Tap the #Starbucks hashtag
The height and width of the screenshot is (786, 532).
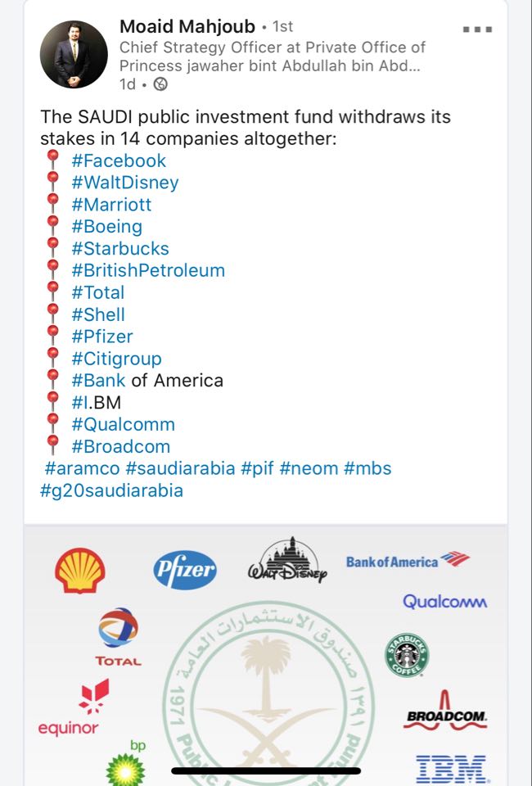[x=120, y=248]
